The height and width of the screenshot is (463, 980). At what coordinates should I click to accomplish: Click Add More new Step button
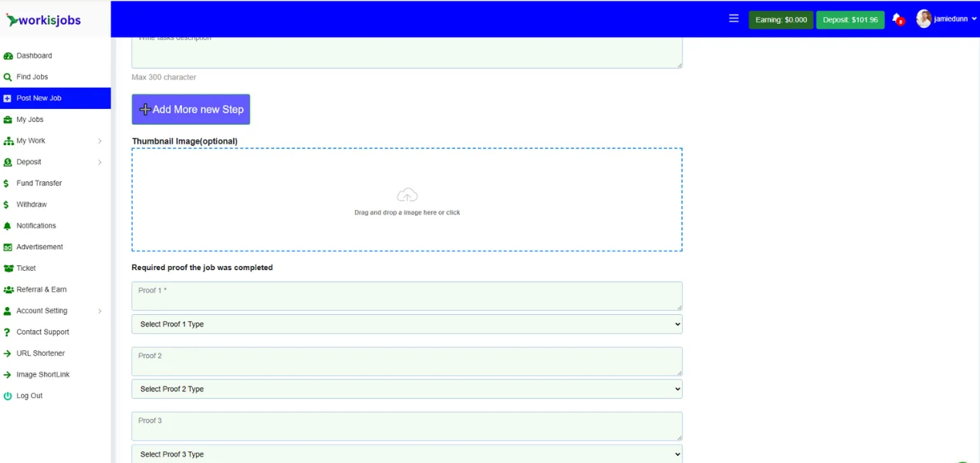(x=191, y=110)
